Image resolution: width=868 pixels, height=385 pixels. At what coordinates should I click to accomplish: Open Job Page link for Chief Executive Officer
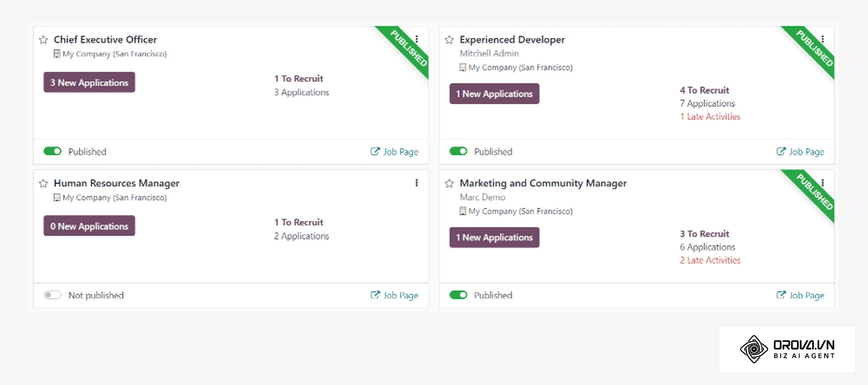click(394, 152)
